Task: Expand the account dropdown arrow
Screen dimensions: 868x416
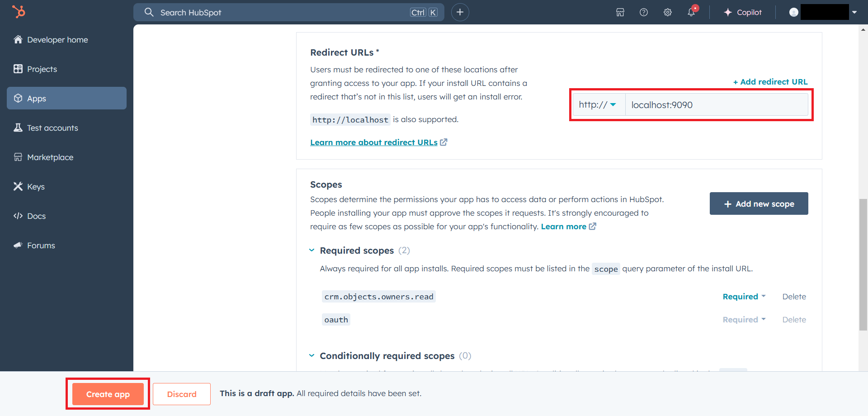Action: click(854, 12)
